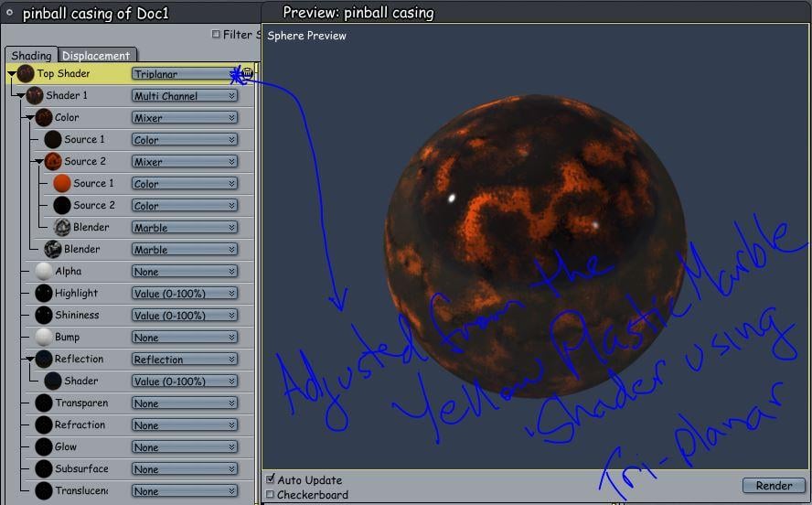Switch to the Shading tab
812x505 pixels.
tap(31, 56)
